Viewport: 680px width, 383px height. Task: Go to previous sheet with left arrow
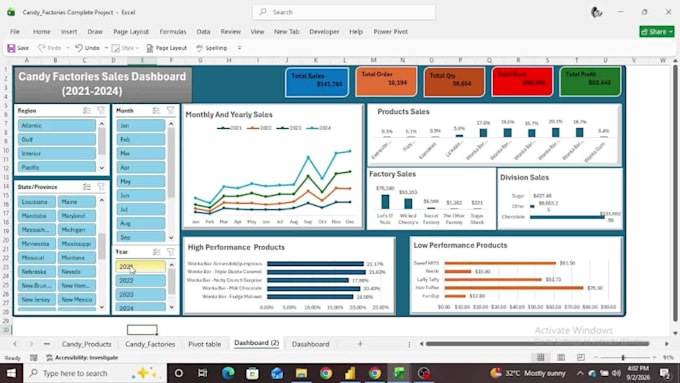click(x=15, y=344)
